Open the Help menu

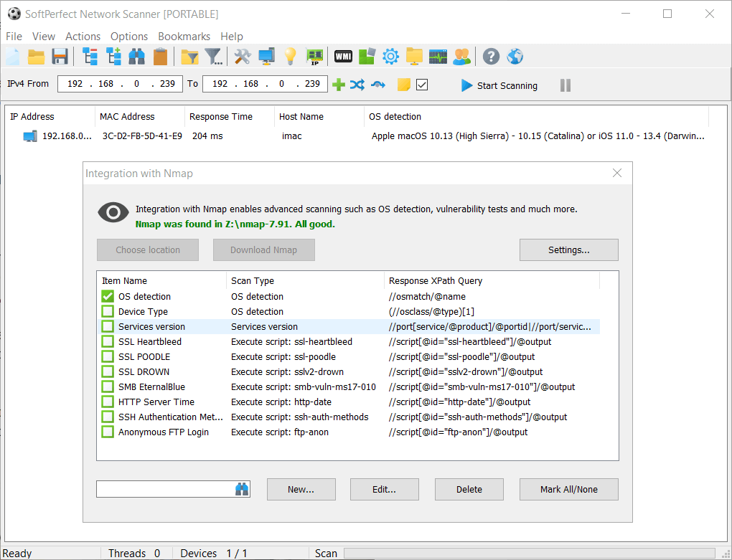coord(232,37)
